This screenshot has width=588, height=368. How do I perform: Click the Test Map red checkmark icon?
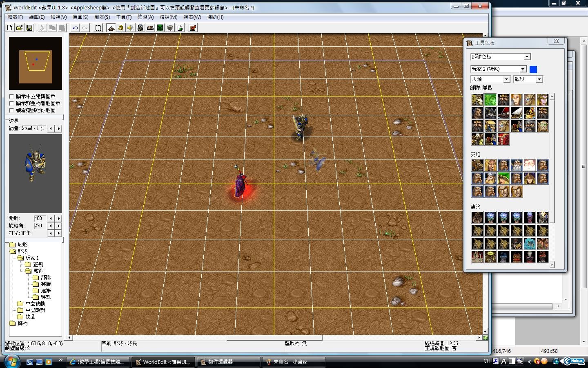click(193, 28)
